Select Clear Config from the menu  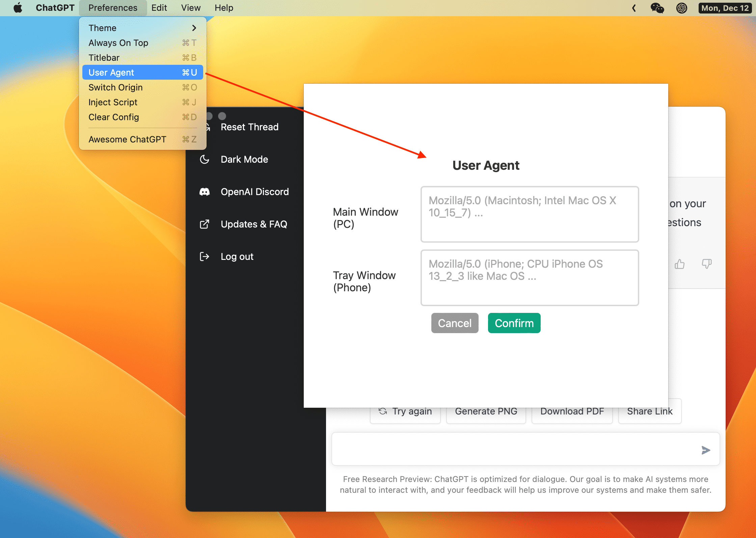(x=114, y=117)
